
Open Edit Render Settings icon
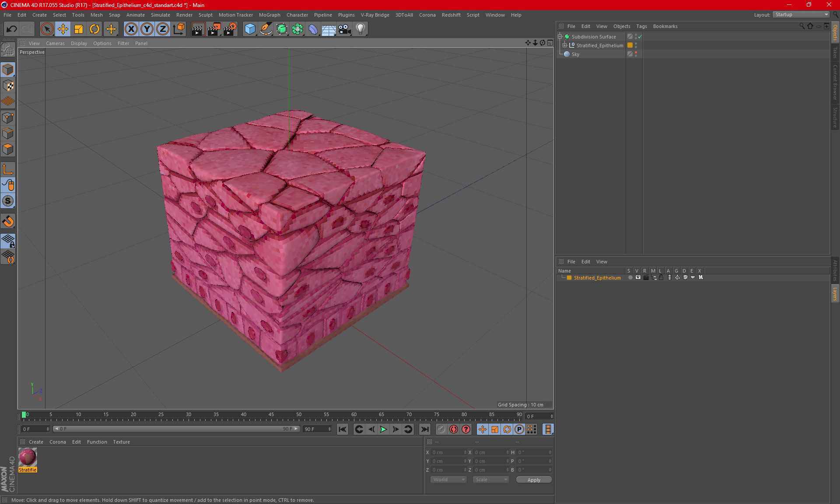pyautogui.click(x=230, y=29)
